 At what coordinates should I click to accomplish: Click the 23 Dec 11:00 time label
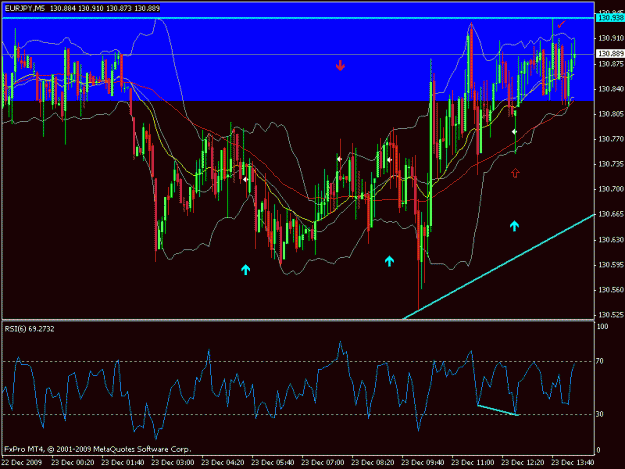click(473, 463)
